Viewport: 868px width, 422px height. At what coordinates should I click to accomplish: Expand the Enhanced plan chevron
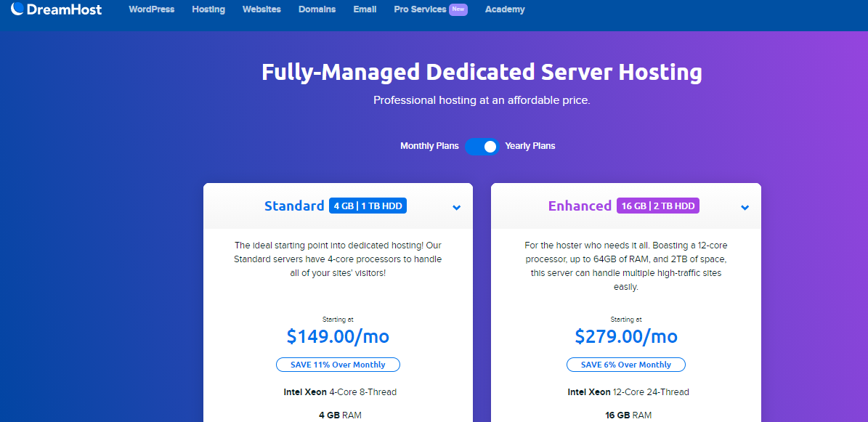pyautogui.click(x=745, y=208)
